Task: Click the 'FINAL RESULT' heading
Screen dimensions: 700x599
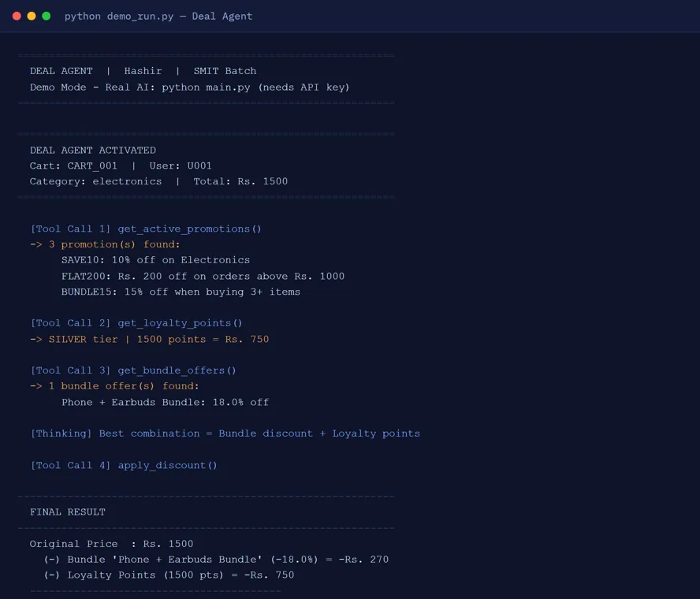Action: (x=68, y=512)
